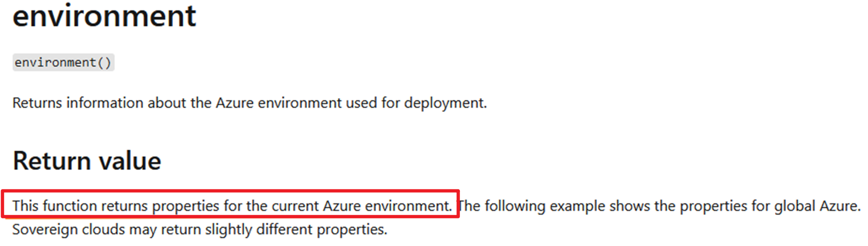Viewport: 868px width, 246px height.
Task: Click the red-outlined sentence about current Azure environment
Action: click(x=232, y=206)
